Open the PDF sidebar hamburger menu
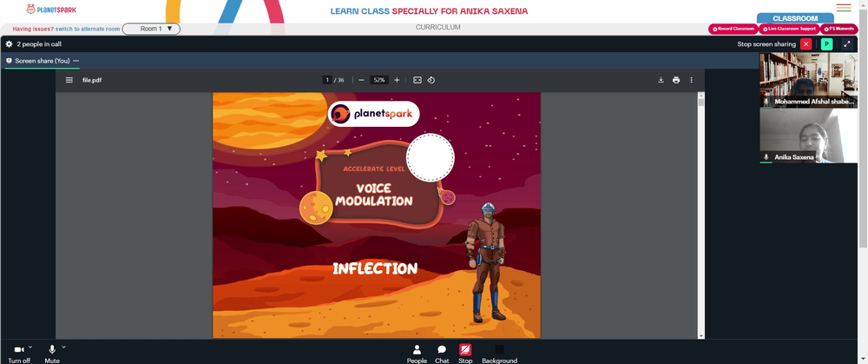 pos(69,80)
